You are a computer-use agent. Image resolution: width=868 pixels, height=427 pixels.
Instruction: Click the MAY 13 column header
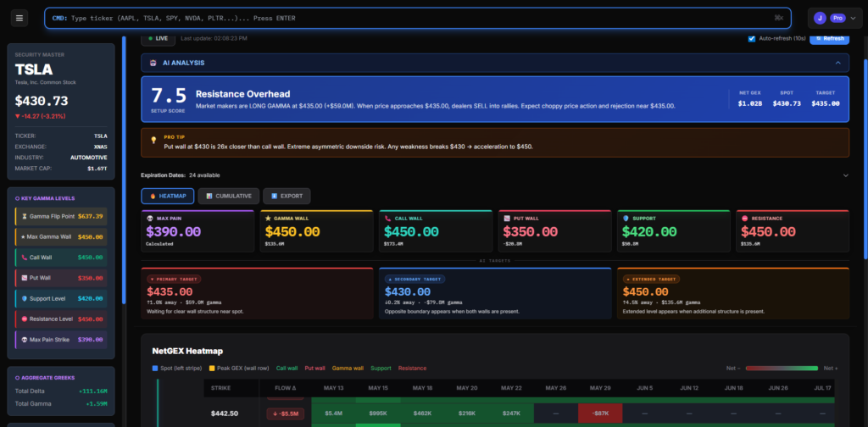333,388
